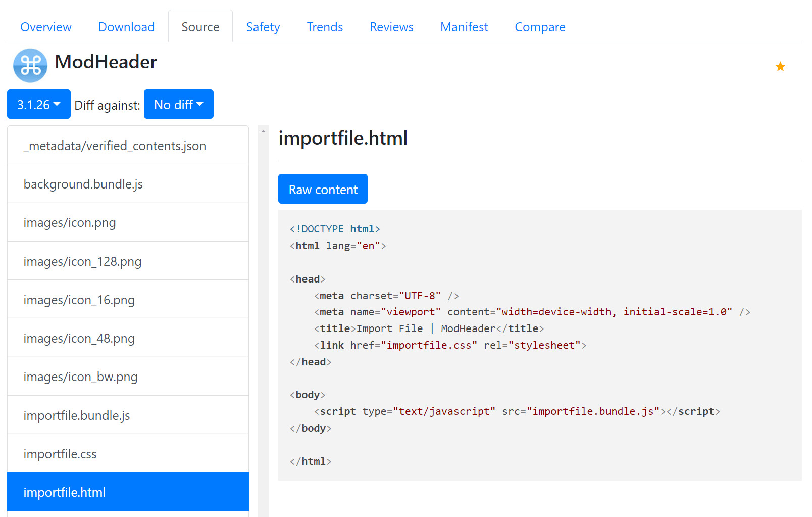Click the meta charset "UTF-8" code line
The height and width of the screenshot is (517, 812).
point(386,296)
